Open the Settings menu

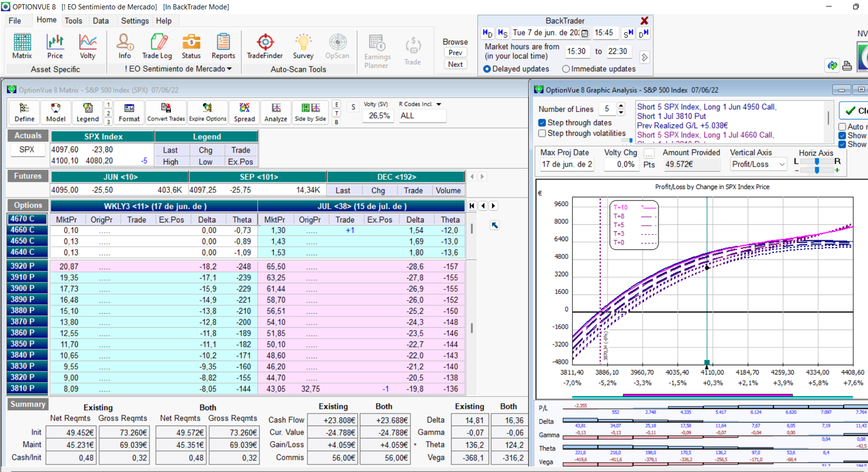pyautogui.click(x=135, y=21)
